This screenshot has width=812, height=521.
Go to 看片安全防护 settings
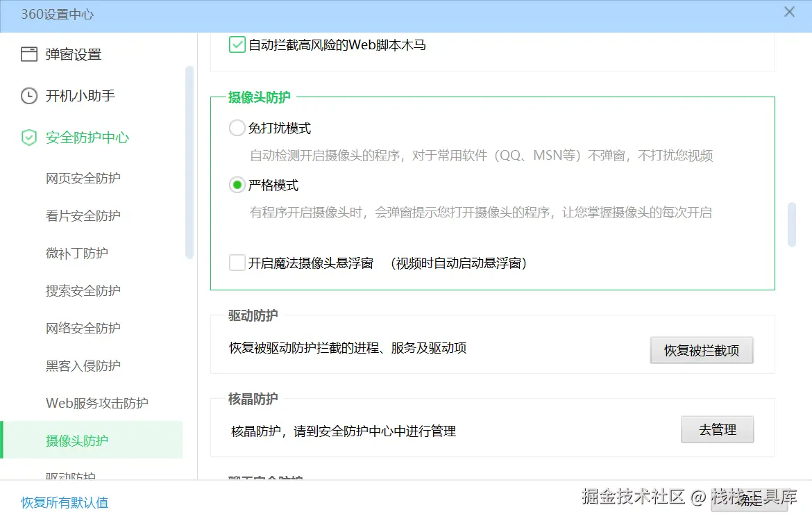pos(83,215)
